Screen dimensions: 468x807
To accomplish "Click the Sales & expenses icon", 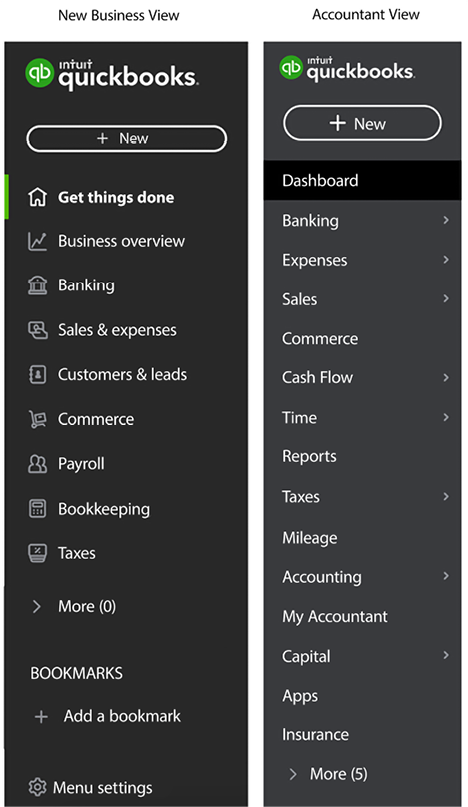I will (x=37, y=330).
